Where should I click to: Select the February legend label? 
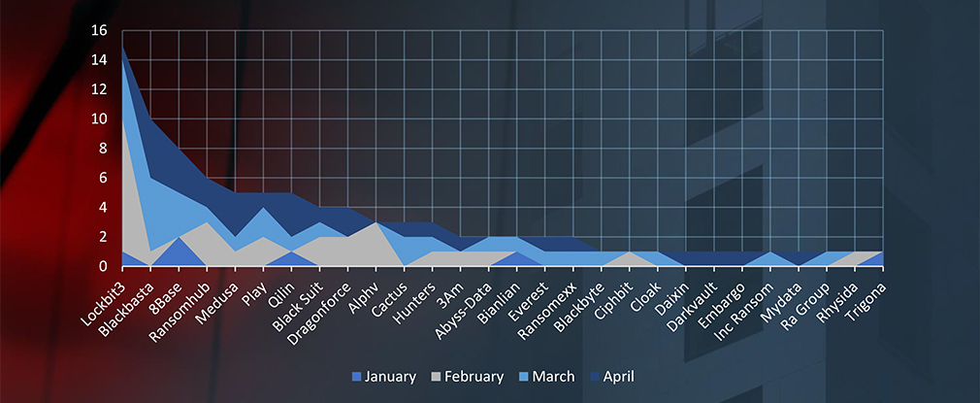point(474,377)
